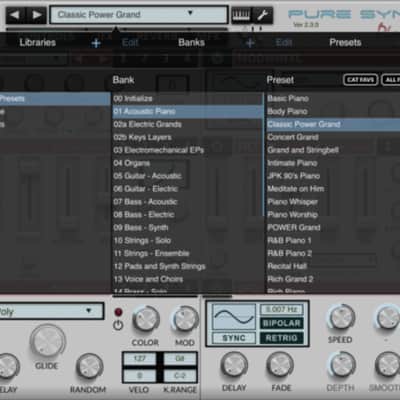400x400 pixels.
Task: Select the Piano Whisper preset
Action: tap(333, 202)
